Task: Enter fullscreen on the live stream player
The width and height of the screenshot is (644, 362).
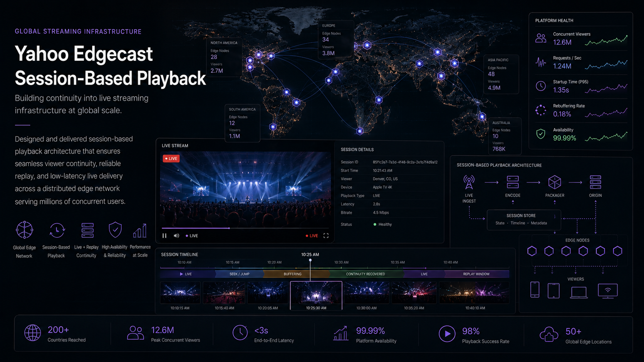Action: click(x=326, y=235)
